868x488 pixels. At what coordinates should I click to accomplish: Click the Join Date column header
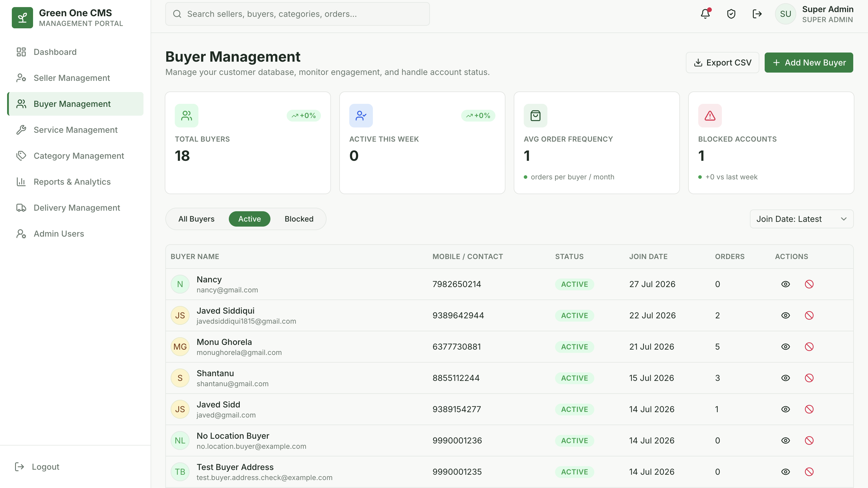coord(648,257)
